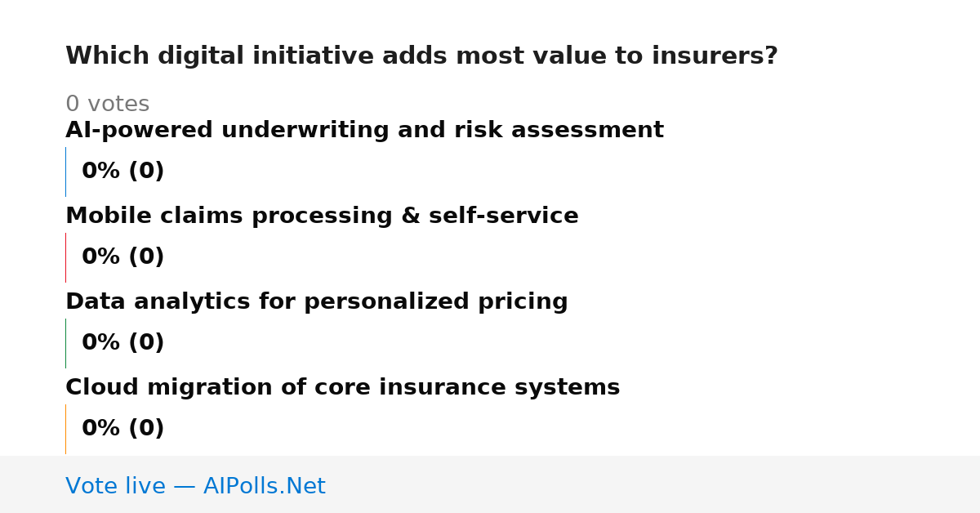The width and height of the screenshot is (980, 513).
Task: Click 0% (0) result under AI-powered underwriting
Action: 123,172
